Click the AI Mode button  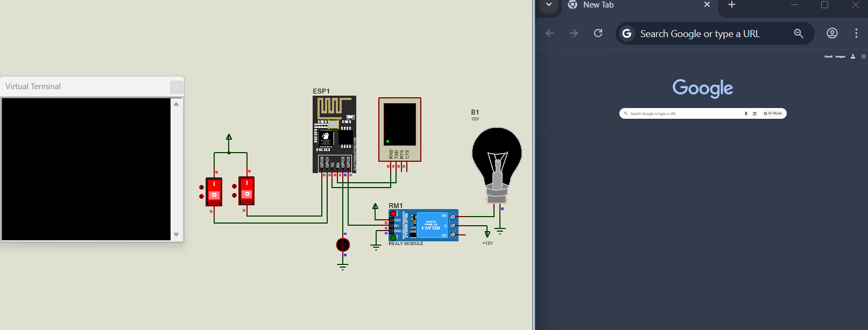pyautogui.click(x=773, y=113)
